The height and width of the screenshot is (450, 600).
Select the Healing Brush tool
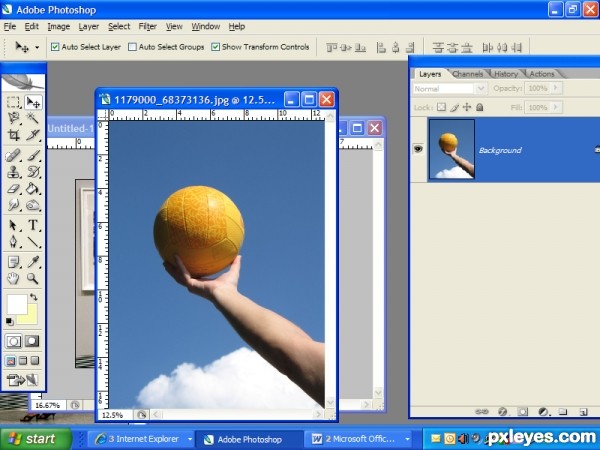pyautogui.click(x=13, y=155)
